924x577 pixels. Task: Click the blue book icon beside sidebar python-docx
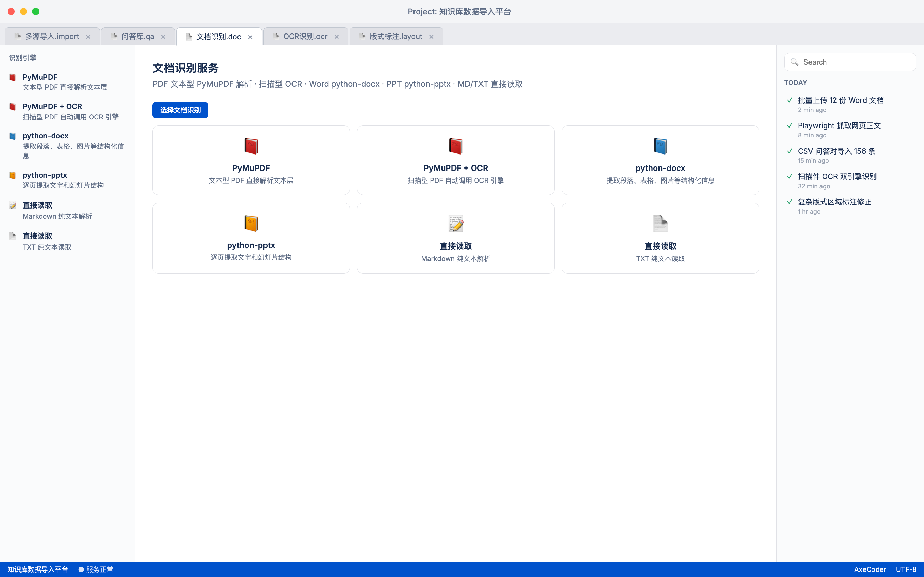pos(13,136)
